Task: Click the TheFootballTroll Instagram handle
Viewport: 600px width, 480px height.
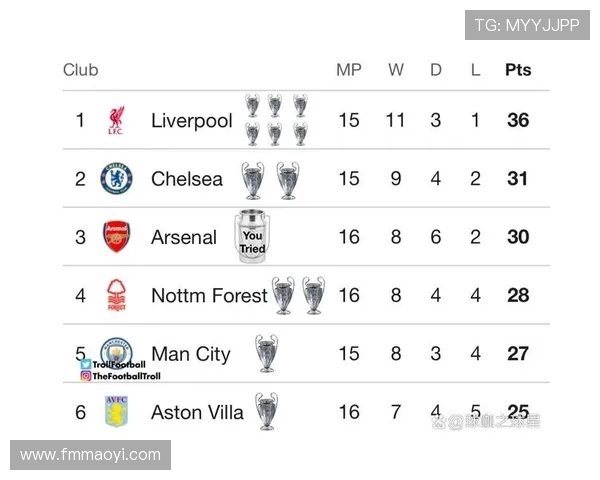Action: (126, 376)
